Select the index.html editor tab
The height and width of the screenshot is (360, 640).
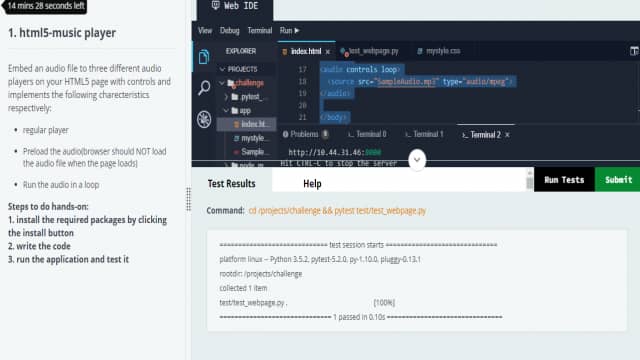pos(306,51)
